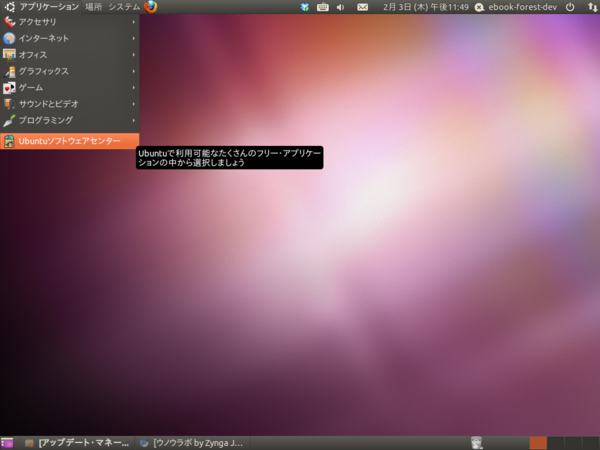This screenshot has width=600, height=450.
Task: Open the volume control icon
Action: pyautogui.click(x=340, y=7)
